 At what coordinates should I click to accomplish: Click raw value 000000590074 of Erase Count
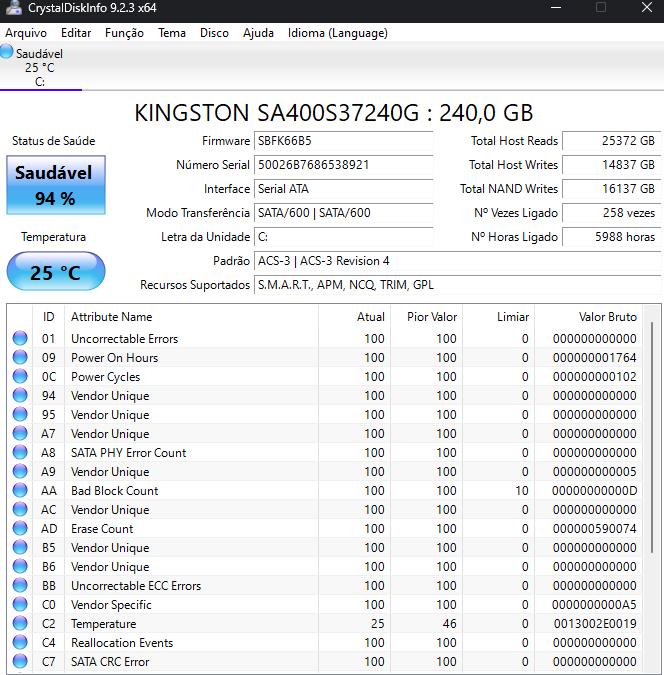594,529
